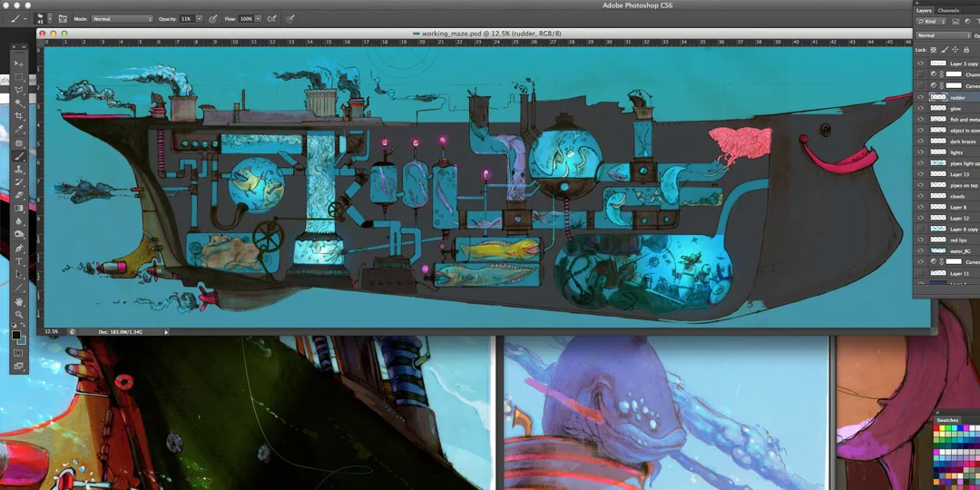Hide the glow layer
This screenshot has height=490, width=980.
point(920,108)
